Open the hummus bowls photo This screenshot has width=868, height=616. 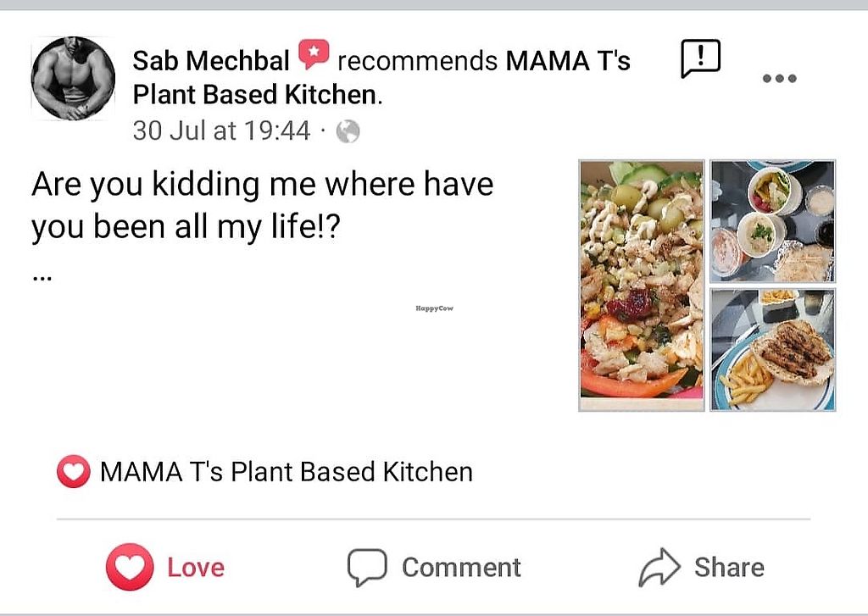[772, 221]
